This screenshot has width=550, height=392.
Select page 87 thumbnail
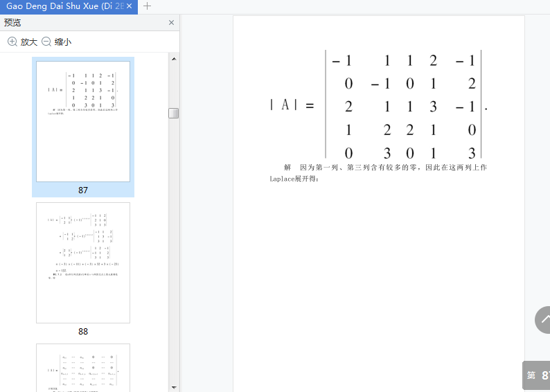tap(83, 121)
